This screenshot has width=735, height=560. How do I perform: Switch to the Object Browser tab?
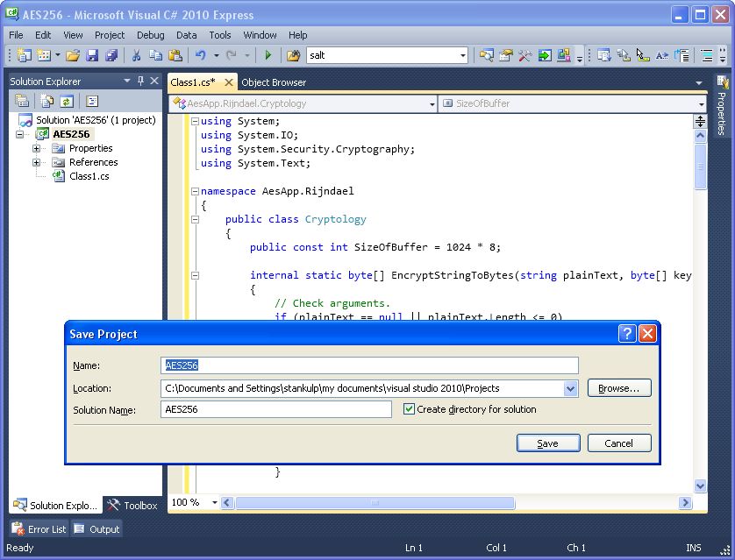tap(274, 82)
